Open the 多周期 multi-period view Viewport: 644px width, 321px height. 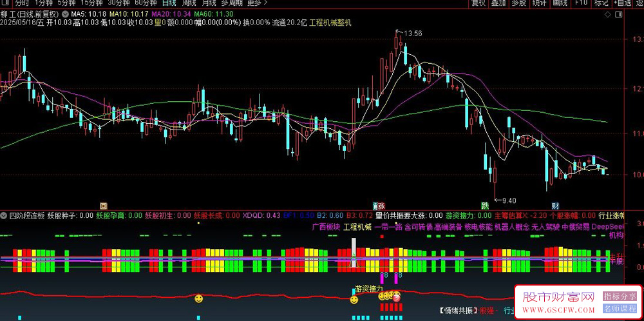(232, 3)
